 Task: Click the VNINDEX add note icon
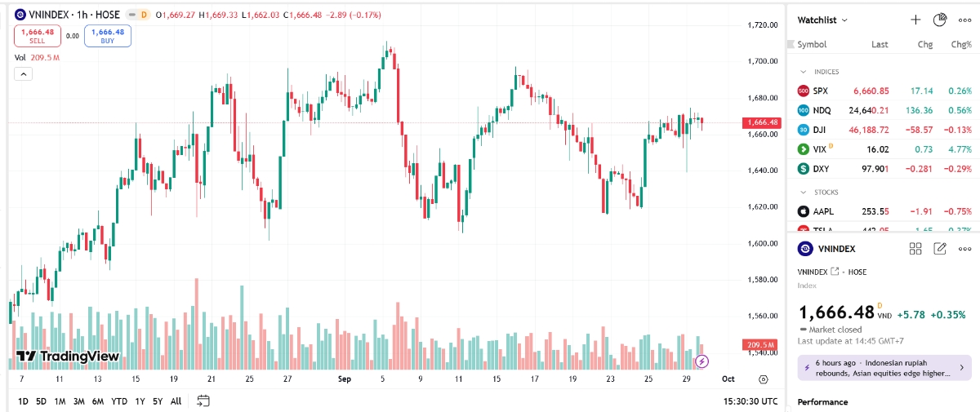point(940,249)
